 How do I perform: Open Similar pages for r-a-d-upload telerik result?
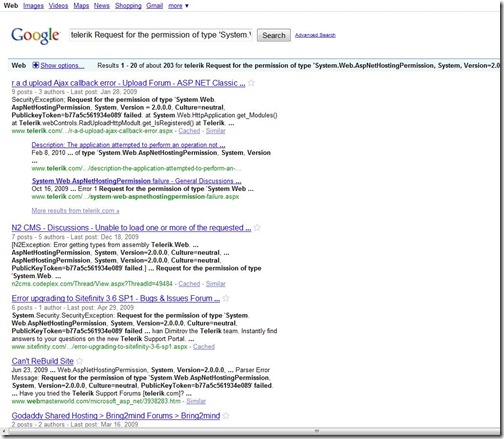coord(216,131)
